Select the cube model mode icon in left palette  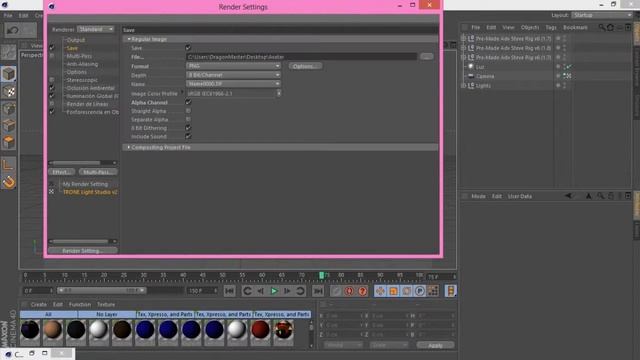pyautogui.click(x=9, y=74)
